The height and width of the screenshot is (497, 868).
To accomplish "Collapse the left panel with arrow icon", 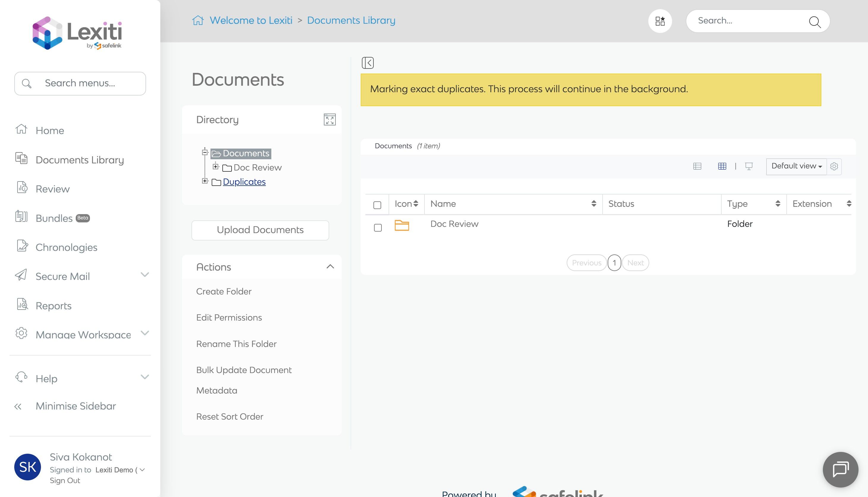I will [x=368, y=63].
